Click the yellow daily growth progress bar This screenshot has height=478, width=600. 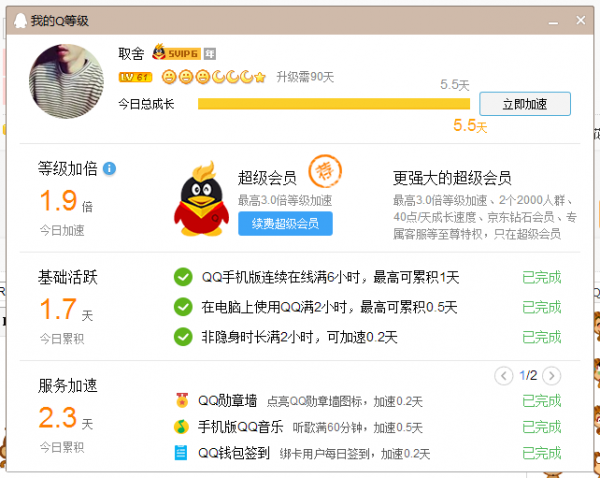tap(334, 104)
